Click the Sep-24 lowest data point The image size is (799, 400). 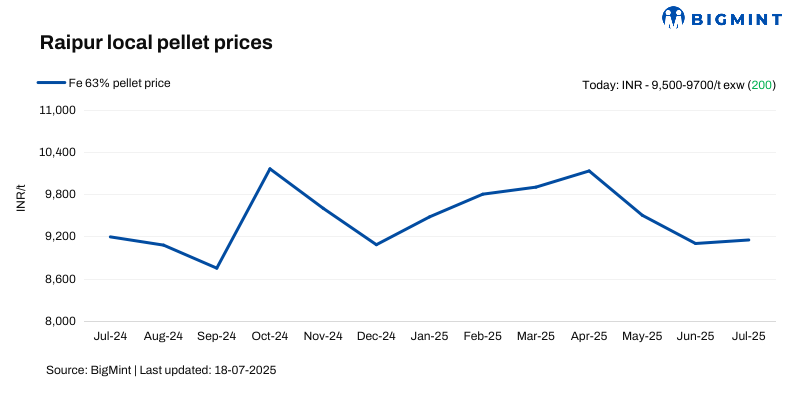[216, 268]
